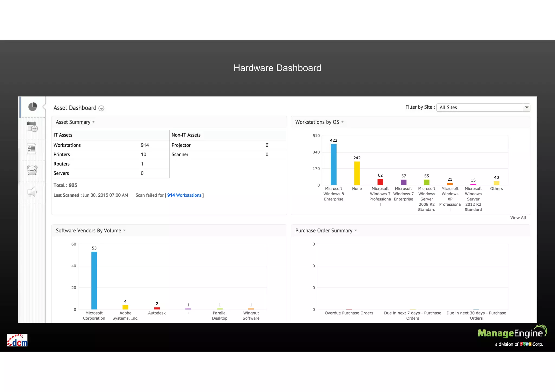Click View All under Workstations by OS

(x=518, y=218)
